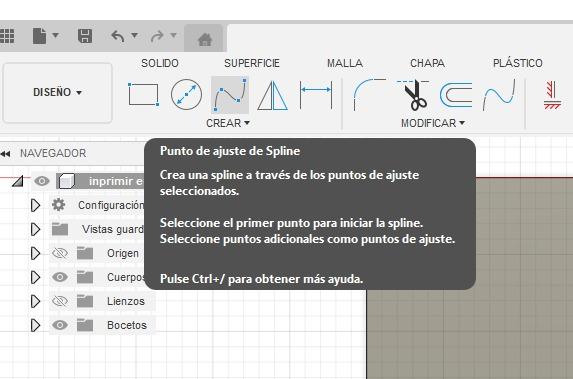Click the Configuración gear icon
The height and width of the screenshot is (379, 573).
pyautogui.click(x=58, y=205)
